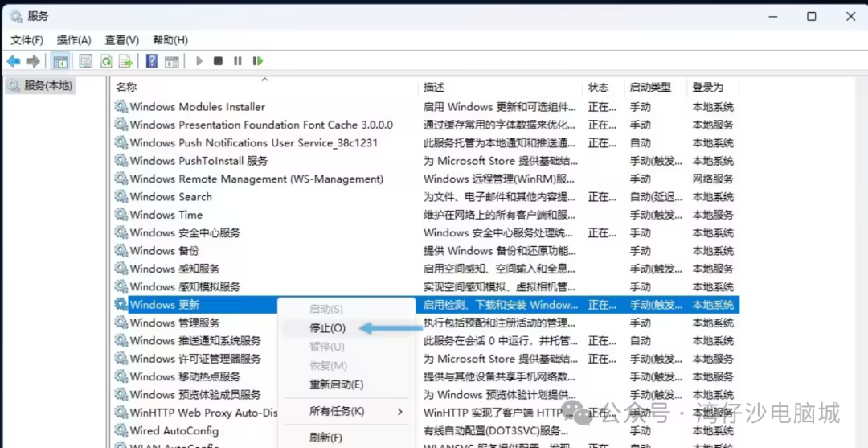Click the Start service play icon
This screenshot has width=868, height=448.
199,61
